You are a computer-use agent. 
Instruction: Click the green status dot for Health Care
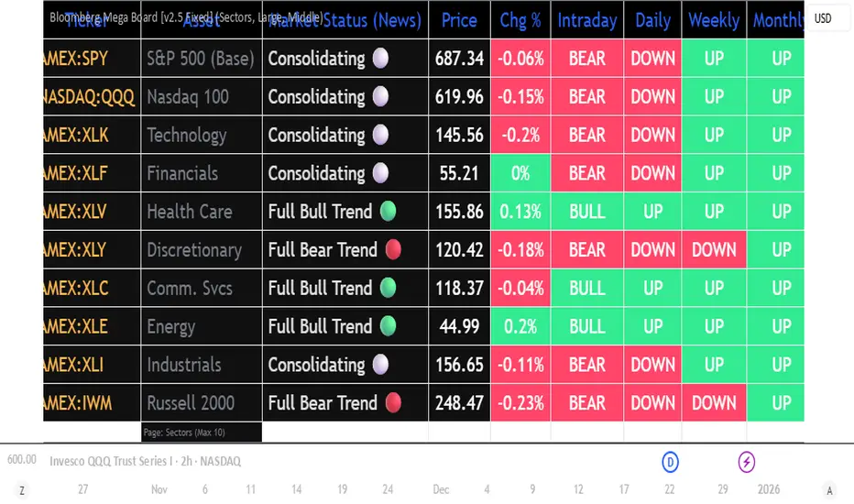click(x=389, y=212)
